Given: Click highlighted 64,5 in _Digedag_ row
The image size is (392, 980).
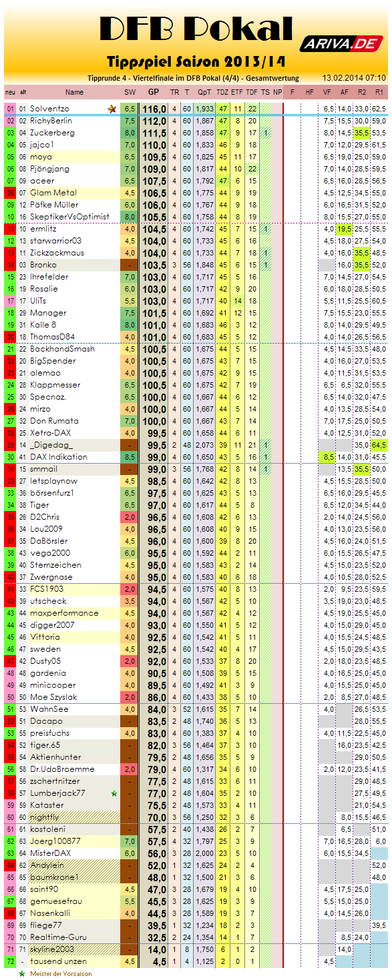Looking at the screenshot, I should (379, 445).
